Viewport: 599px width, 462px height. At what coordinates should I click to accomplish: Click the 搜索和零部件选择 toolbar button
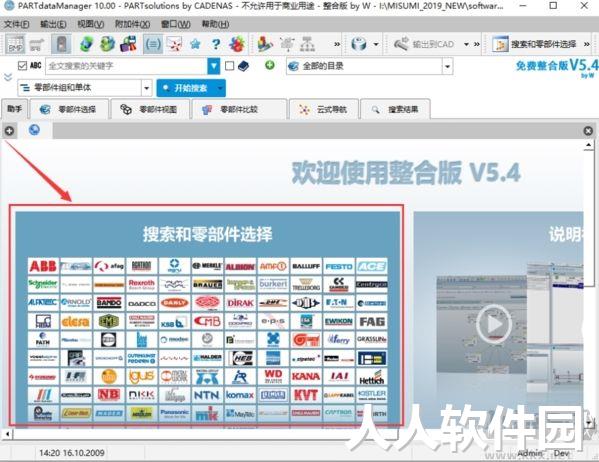[535, 44]
